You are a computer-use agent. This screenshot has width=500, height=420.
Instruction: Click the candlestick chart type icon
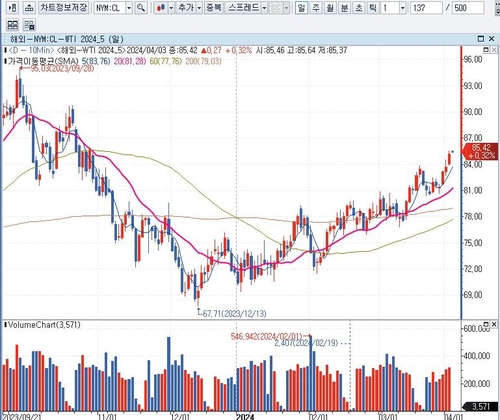click(x=161, y=8)
